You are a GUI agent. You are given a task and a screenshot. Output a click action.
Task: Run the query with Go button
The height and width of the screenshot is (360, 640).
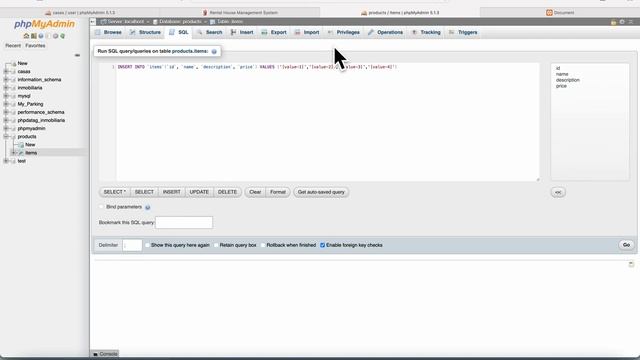coord(627,245)
